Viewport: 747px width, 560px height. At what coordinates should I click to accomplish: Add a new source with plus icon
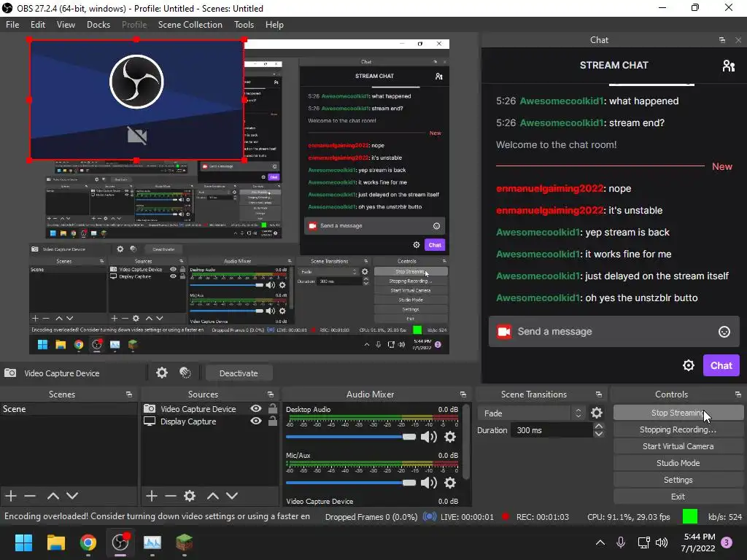coord(152,496)
